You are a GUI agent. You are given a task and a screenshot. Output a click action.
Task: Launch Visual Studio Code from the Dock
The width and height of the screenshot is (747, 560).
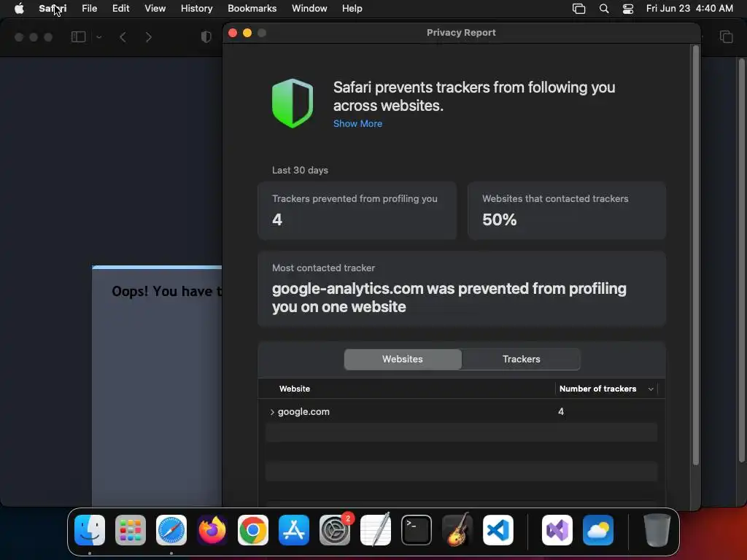(498, 530)
